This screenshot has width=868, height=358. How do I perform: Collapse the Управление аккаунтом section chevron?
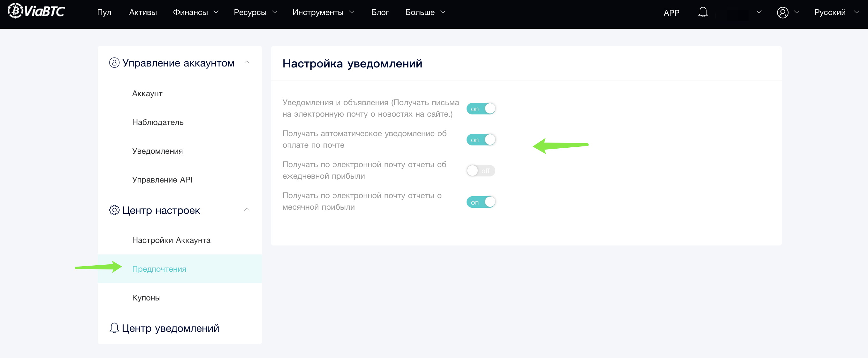(x=247, y=62)
